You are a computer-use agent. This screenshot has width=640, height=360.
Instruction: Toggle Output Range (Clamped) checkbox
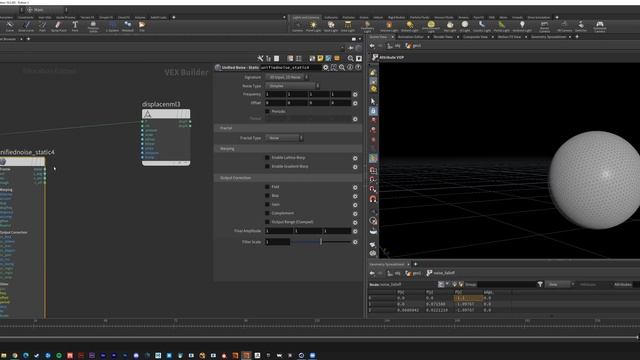pos(267,222)
